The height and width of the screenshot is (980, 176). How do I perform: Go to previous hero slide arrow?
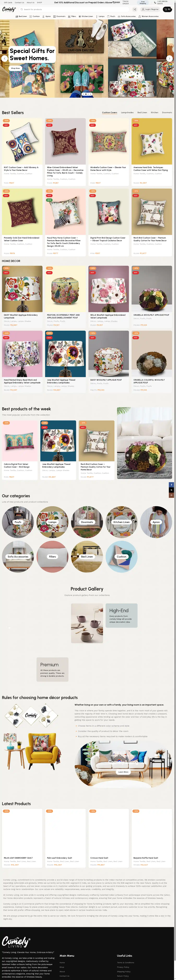pyautogui.click(x=5, y=58)
